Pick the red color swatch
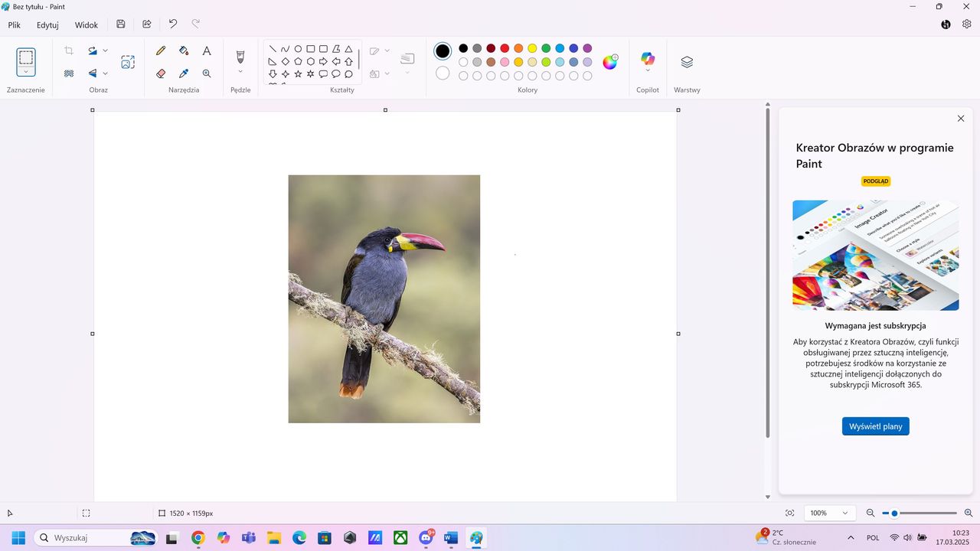This screenshot has height=551, width=980. (x=505, y=48)
